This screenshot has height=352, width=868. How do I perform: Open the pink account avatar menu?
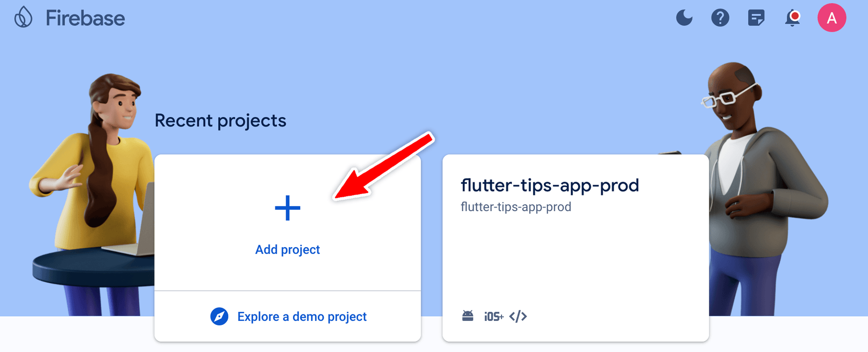tap(832, 18)
